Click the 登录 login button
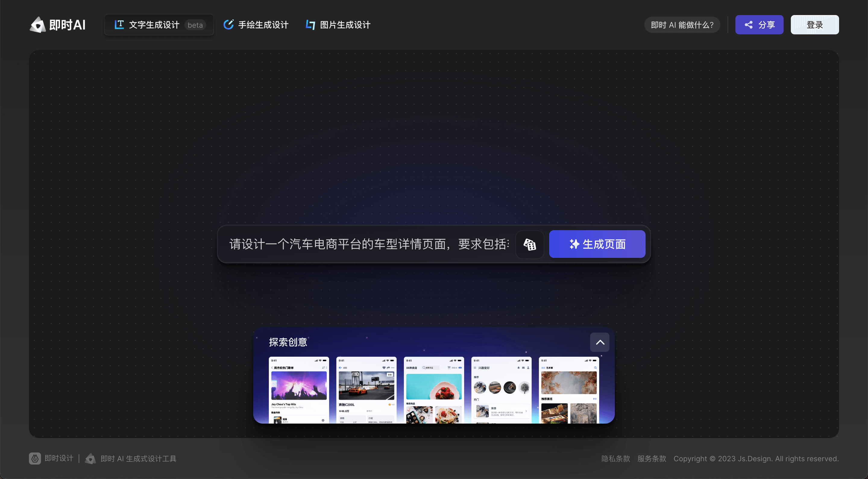 coord(815,25)
